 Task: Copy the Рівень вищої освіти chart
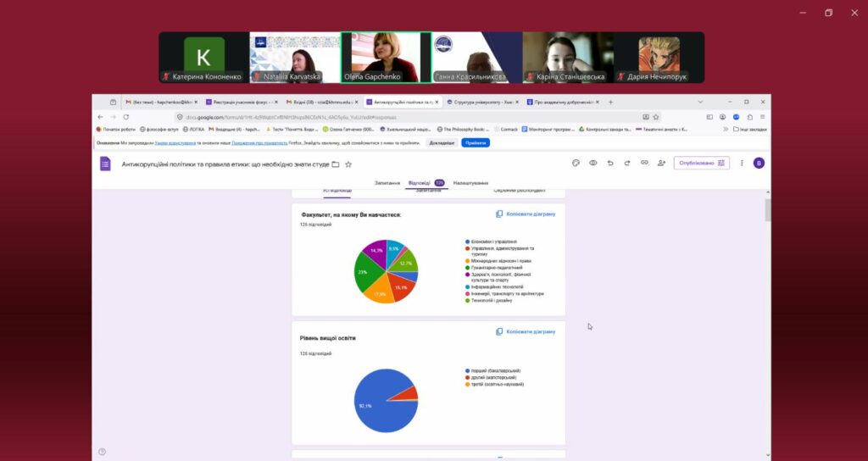point(526,331)
